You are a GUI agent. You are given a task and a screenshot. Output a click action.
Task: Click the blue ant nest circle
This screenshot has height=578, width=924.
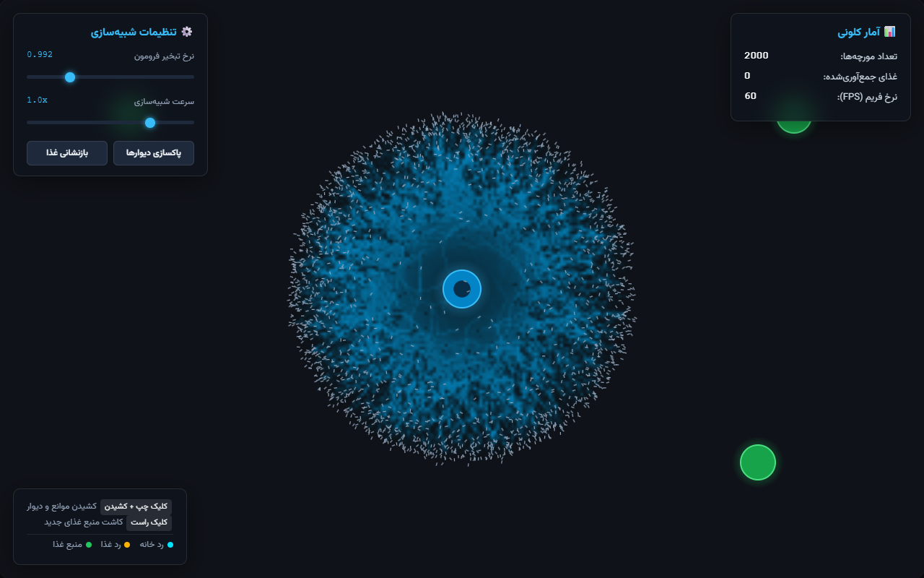[462, 289]
